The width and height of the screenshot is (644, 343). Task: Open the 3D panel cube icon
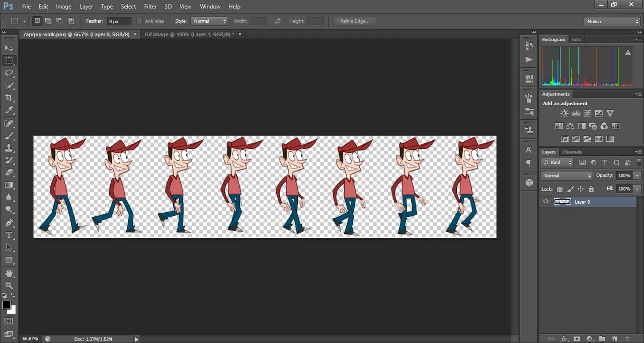point(529,183)
